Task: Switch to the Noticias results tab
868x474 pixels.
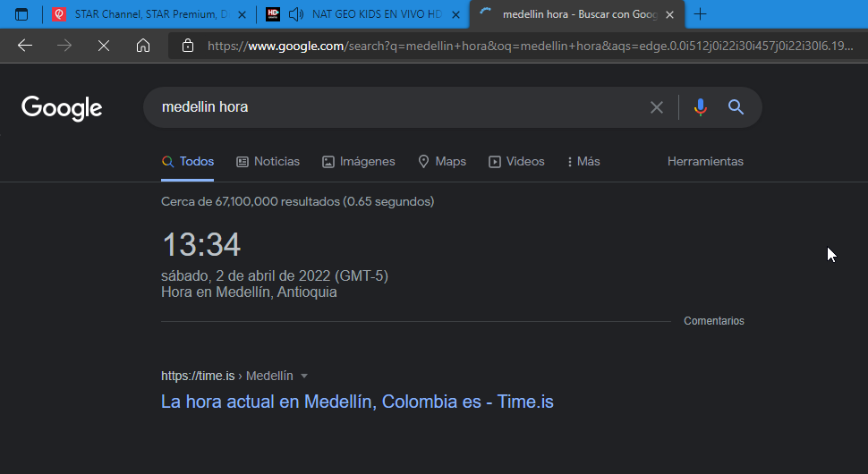Action: click(x=268, y=162)
